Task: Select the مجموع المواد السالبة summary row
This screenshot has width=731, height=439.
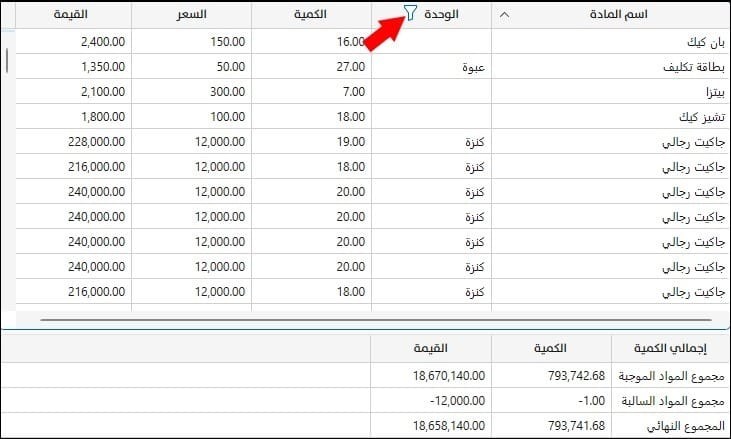Action: coord(366,401)
